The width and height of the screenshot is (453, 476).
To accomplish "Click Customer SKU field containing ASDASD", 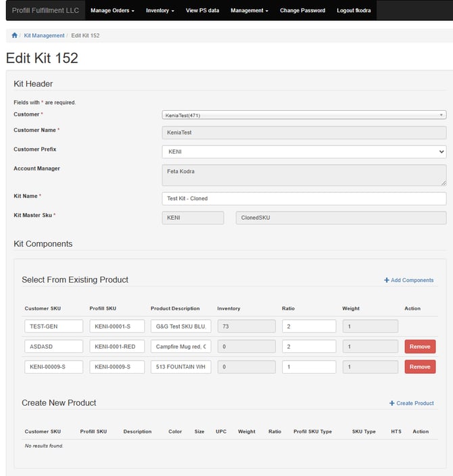I will [53, 346].
